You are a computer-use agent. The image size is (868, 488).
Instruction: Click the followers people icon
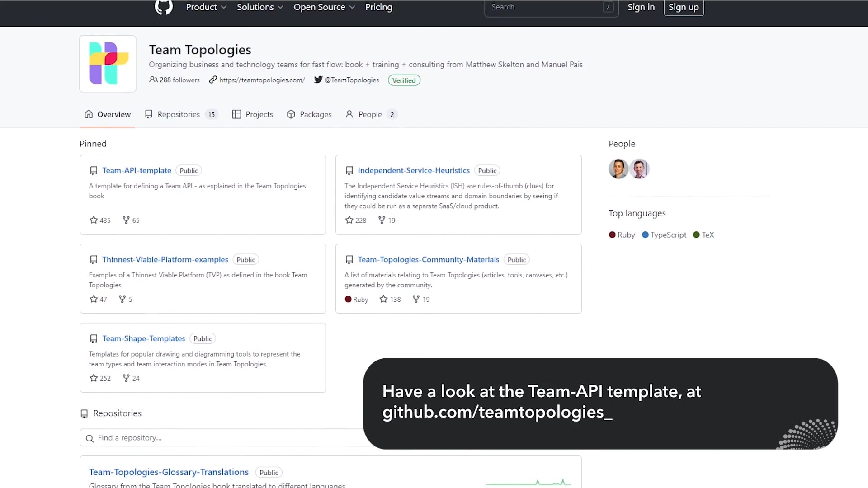coord(153,80)
